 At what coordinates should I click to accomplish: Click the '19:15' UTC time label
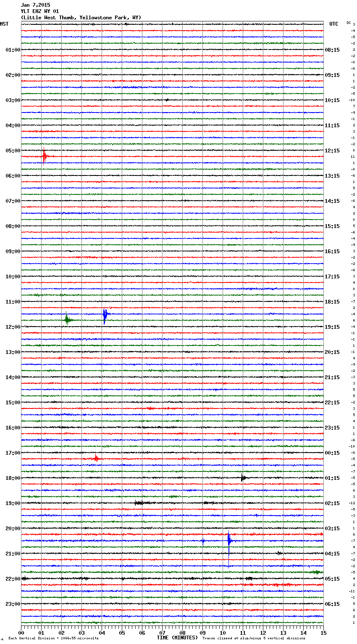[x=332, y=327]
